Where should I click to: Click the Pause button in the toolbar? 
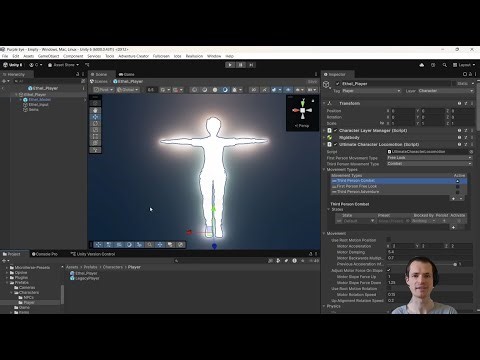pyautogui.click(x=240, y=65)
